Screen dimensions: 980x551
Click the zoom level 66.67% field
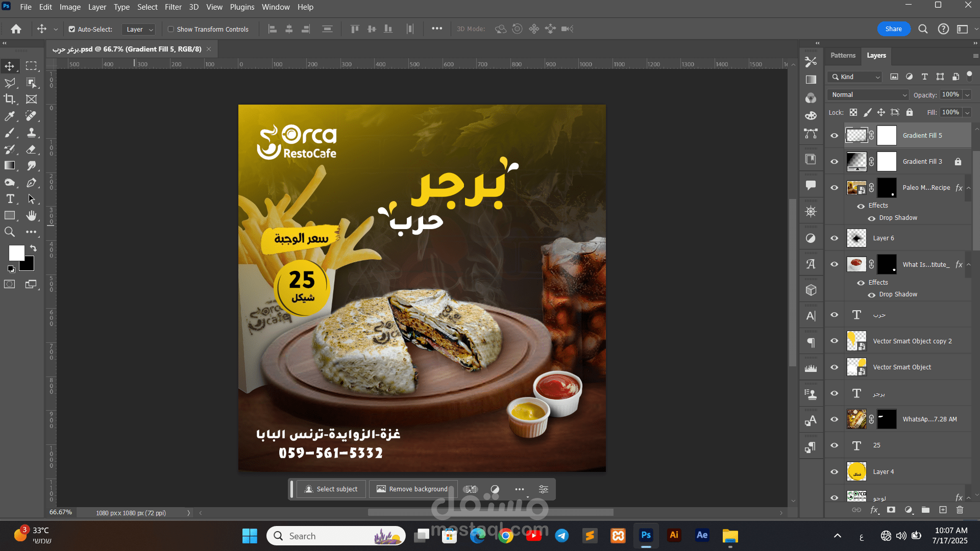click(61, 512)
